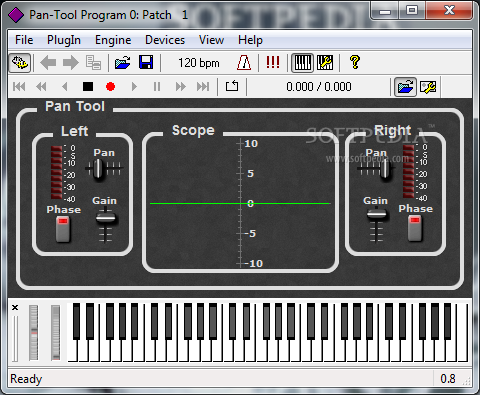The image size is (480, 395).
Task: Open the load bank folder icon in top toolbar
Action: (122, 63)
